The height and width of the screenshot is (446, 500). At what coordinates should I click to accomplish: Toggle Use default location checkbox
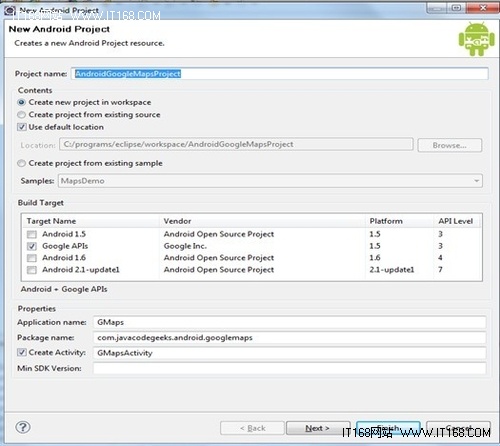22,127
